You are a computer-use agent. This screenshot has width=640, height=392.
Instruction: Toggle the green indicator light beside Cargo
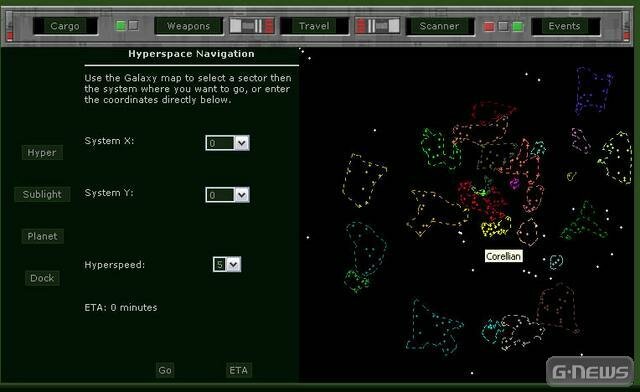click(121, 26)
